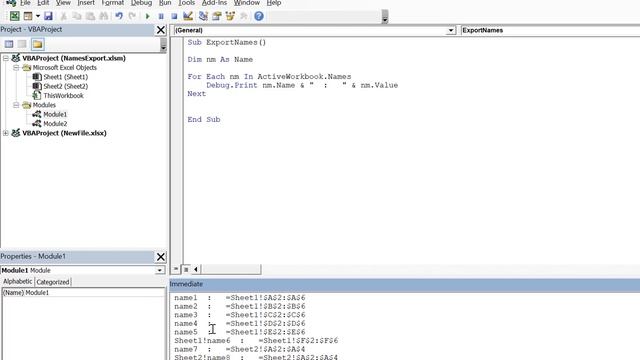Open the Project Explorer toolbar icon

point(203,16)
